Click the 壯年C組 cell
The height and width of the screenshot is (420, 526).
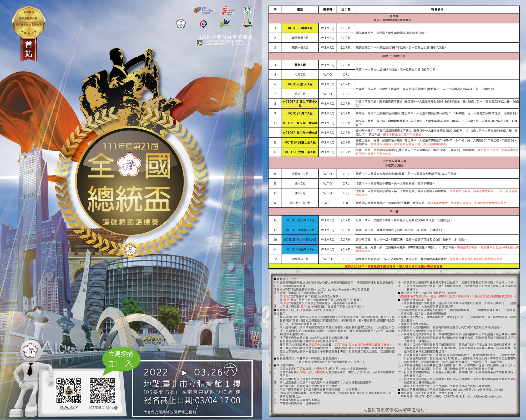(300, 75)
